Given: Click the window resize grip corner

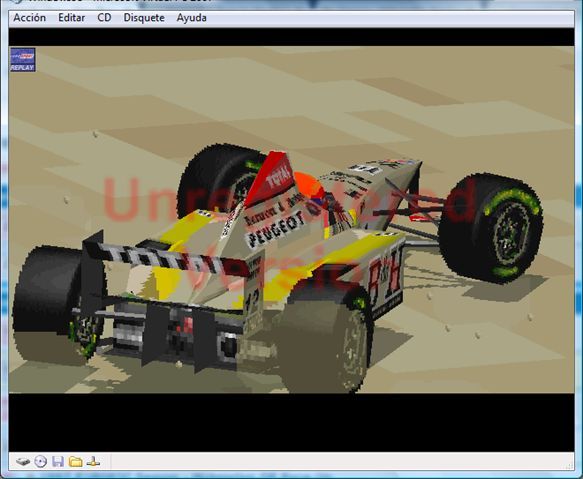Looking at the screenshot, I should [569, 466].
